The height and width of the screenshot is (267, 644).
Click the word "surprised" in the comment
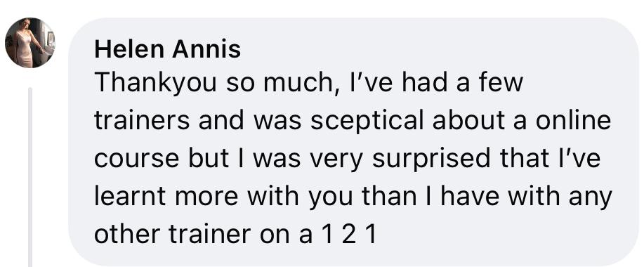point(431,159)
